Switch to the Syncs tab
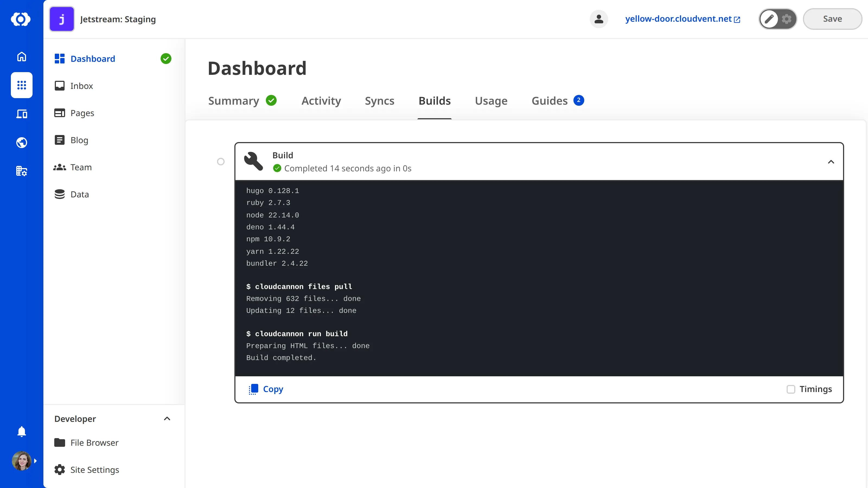 [379, 101]
